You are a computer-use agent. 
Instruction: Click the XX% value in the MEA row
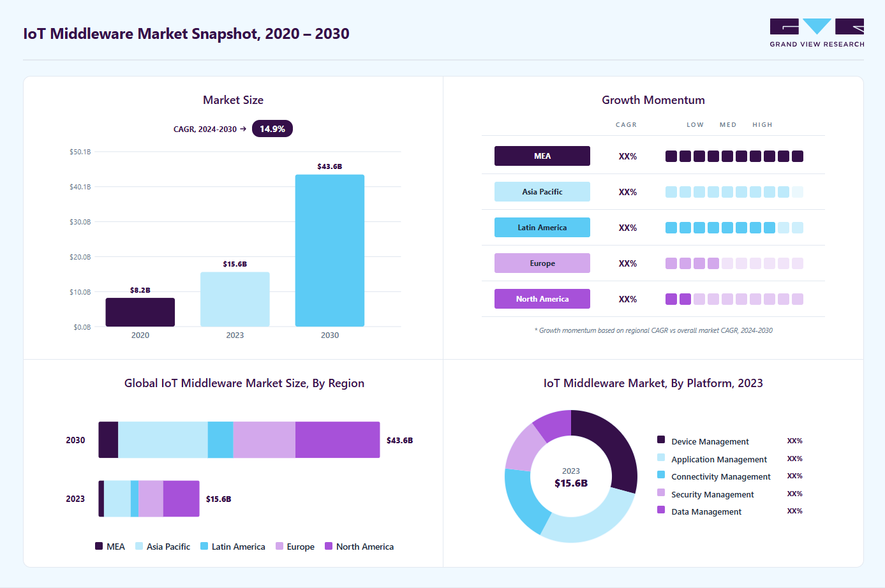(x=628, y=156)
